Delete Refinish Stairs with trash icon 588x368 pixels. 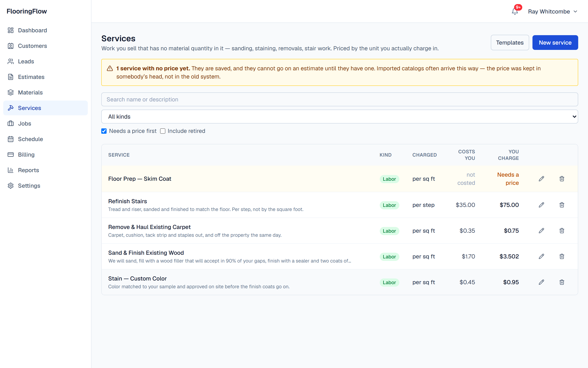coord(562,205)
